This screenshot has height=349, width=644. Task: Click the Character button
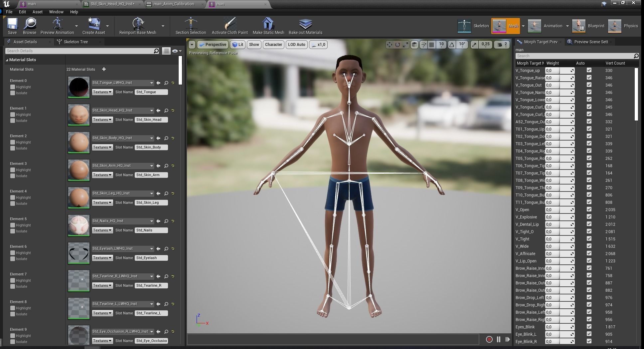273,45
